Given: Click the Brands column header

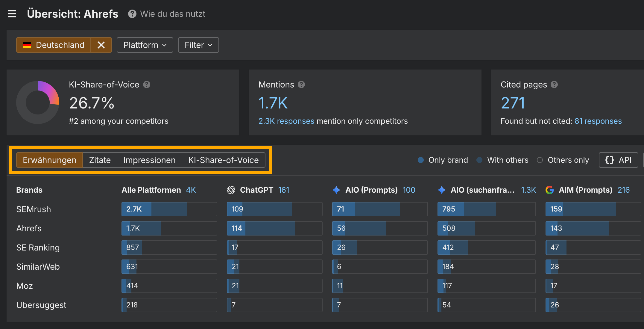Looking at the screenshot, I should (x=29, y=190).
